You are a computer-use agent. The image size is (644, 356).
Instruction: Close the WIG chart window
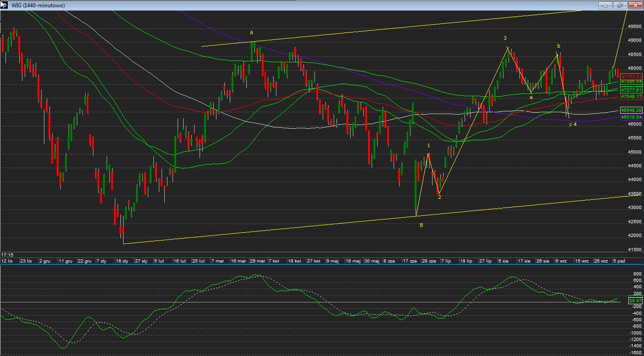coord(635,5)
